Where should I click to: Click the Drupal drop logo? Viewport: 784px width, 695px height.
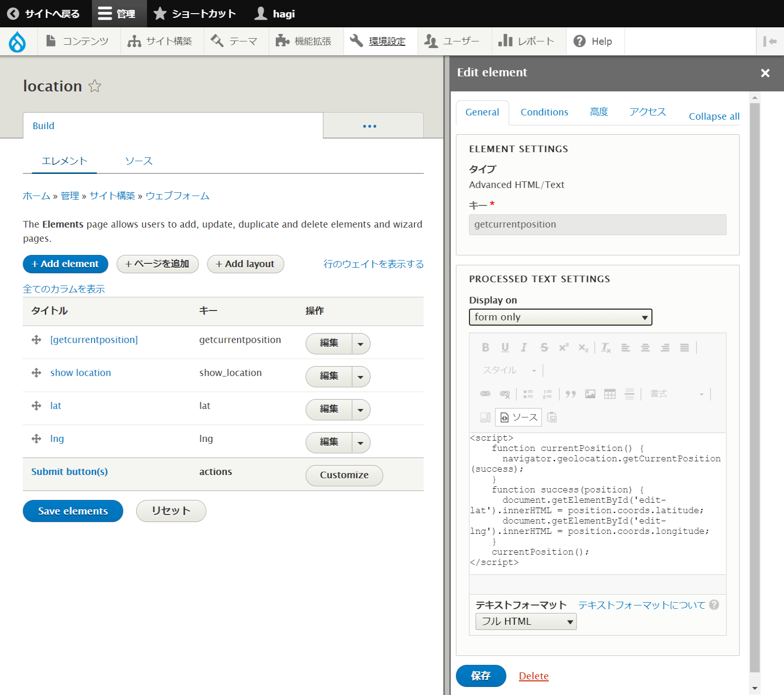(x=17, y=41)
